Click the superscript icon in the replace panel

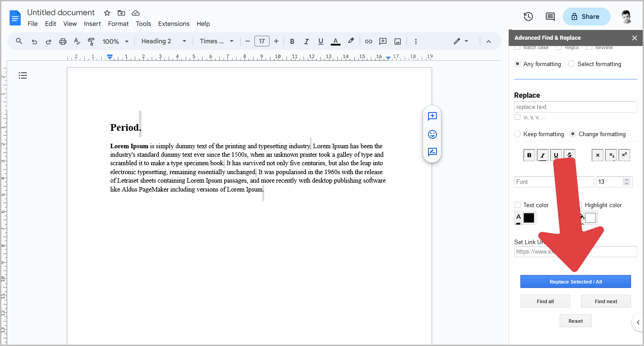pyautogui.click(x=624, y=155)
